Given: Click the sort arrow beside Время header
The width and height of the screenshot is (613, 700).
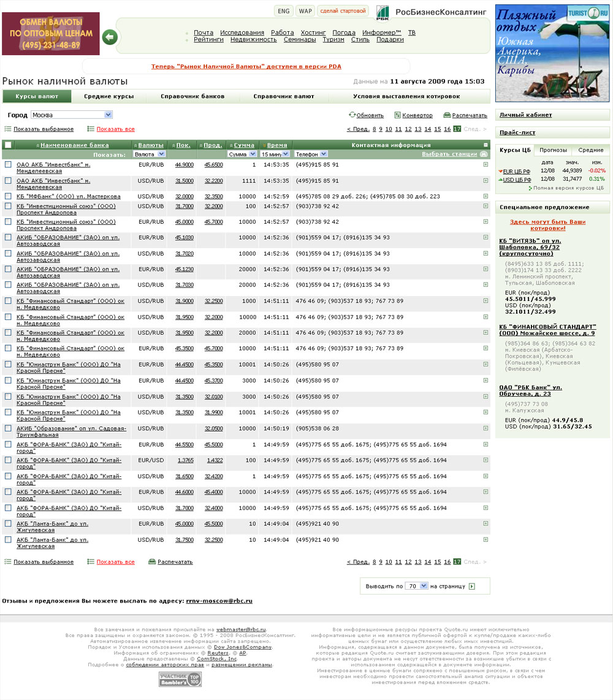Looking at the screenshot, I should click(264, 145).
